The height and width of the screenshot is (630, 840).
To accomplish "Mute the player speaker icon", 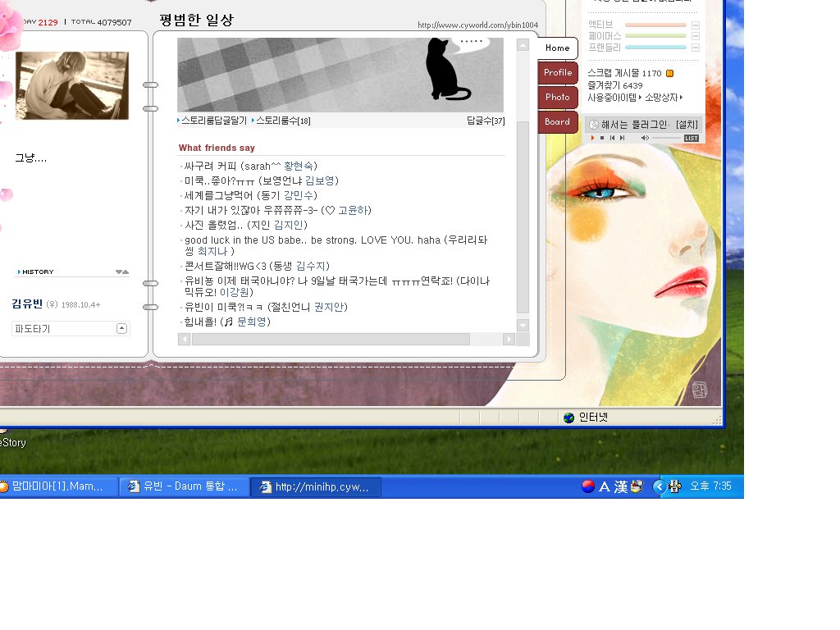I will point(645,138).
